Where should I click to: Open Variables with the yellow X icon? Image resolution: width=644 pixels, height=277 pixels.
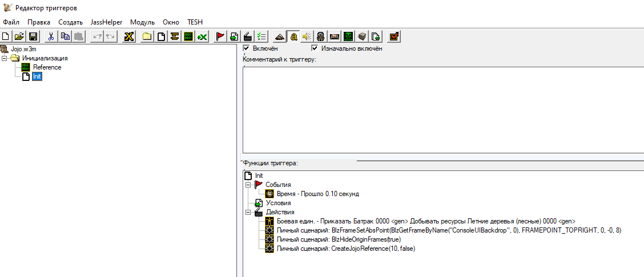click(x=128, y=36)
